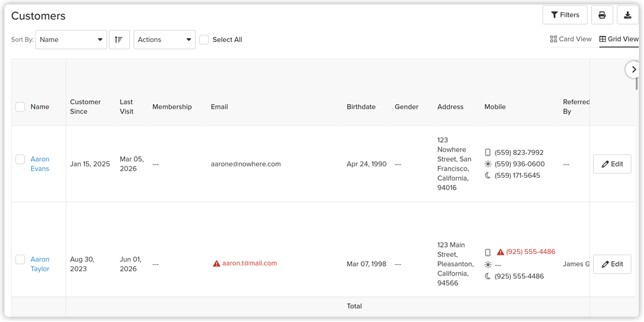Select the Aaron Taylor row checkbox
This screenshot has width=644, height=322.
click(x=20, y=260)
